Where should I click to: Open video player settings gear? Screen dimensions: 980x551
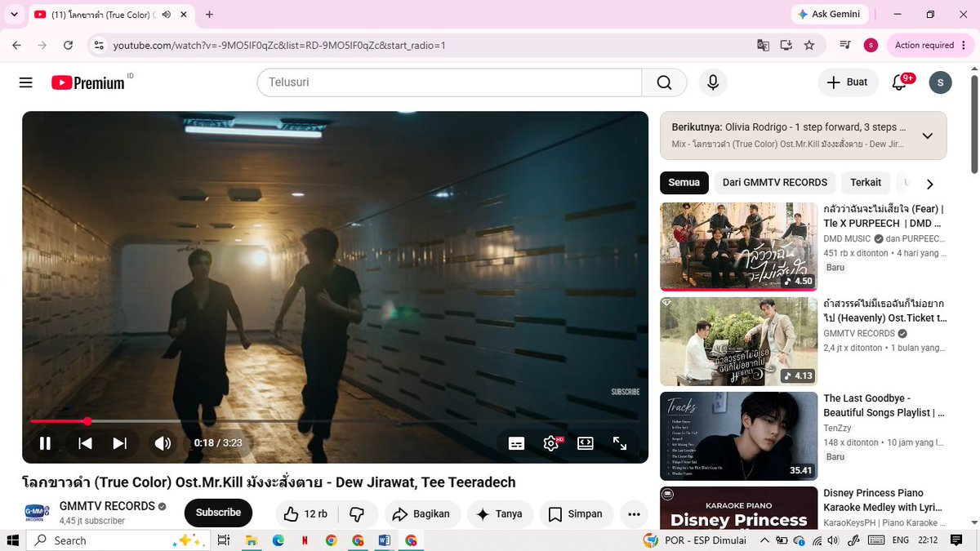coord(551,443)
